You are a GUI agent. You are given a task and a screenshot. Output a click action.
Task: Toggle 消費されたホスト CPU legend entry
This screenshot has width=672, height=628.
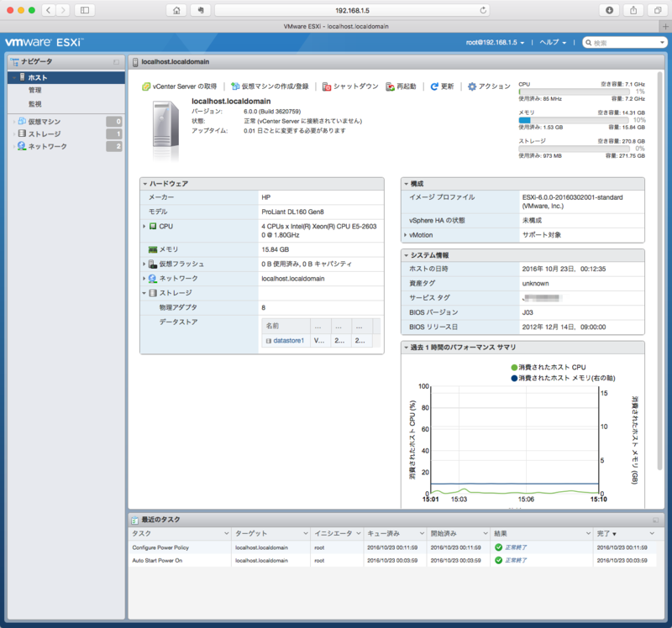549,367
